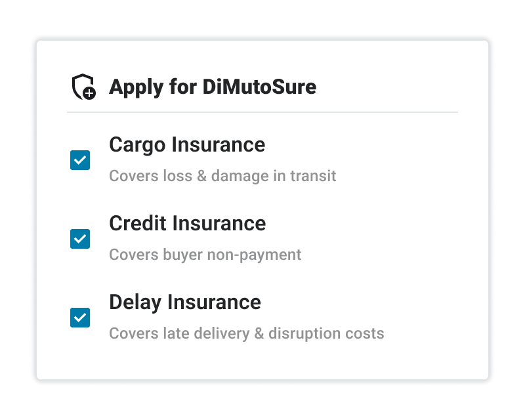The width and height of the screenshot is (525, 420).
Task: Click the Credit Insurance label text
Action: coord(188,223)
